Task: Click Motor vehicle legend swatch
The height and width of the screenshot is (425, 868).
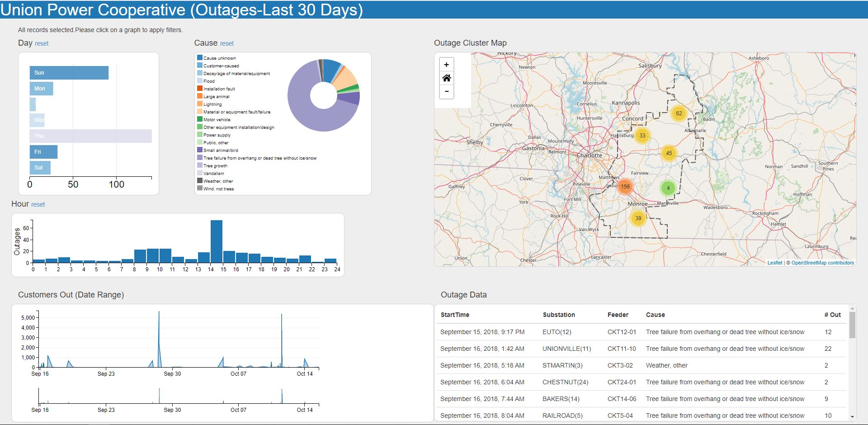Action: tap(200, 119)
